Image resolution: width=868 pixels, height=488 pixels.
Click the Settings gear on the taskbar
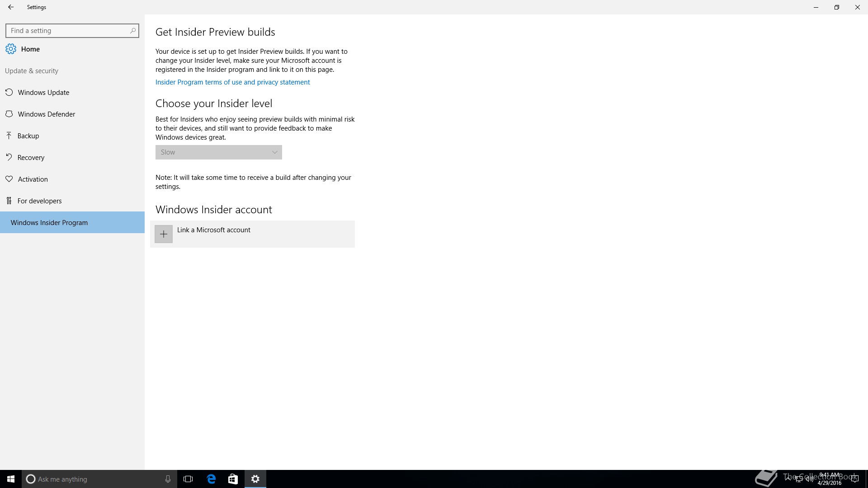tap(255, 479)
